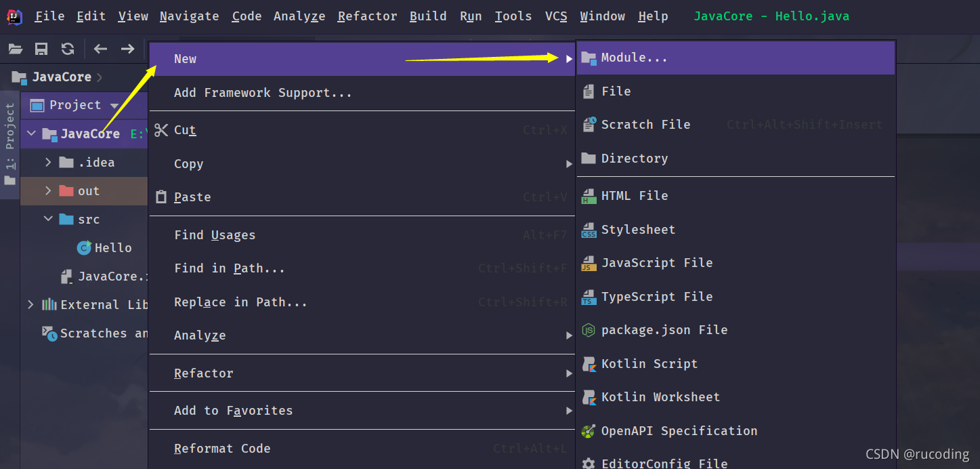This screenshot has height=469, width=980.
Task: Expand the .idea folder
Action: 48,163
